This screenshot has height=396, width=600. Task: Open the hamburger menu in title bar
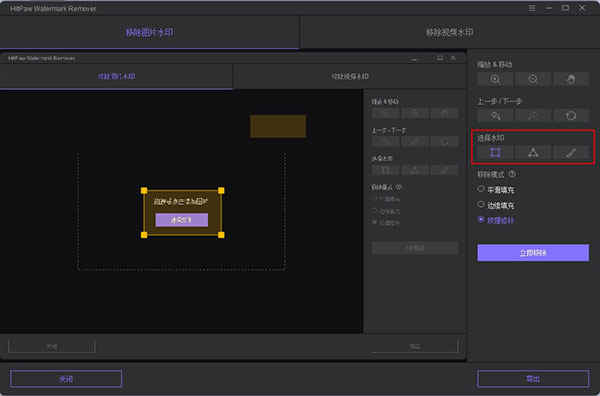(532, 8)
